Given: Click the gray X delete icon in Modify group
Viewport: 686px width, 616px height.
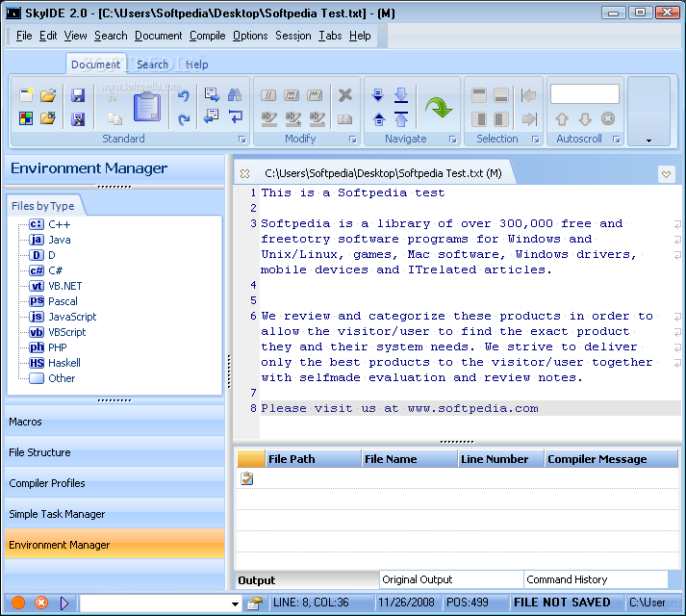Looking at the screenshot, I should click(x=345, y=94).
